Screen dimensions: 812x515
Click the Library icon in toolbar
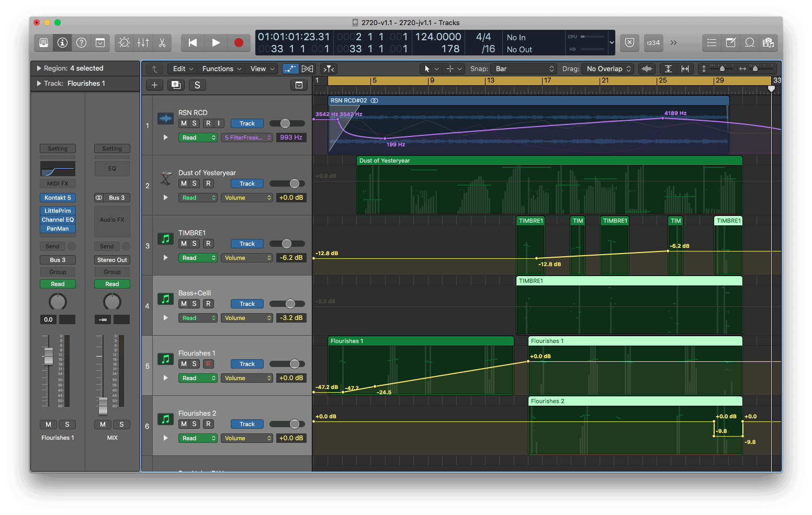coord(44,43)
